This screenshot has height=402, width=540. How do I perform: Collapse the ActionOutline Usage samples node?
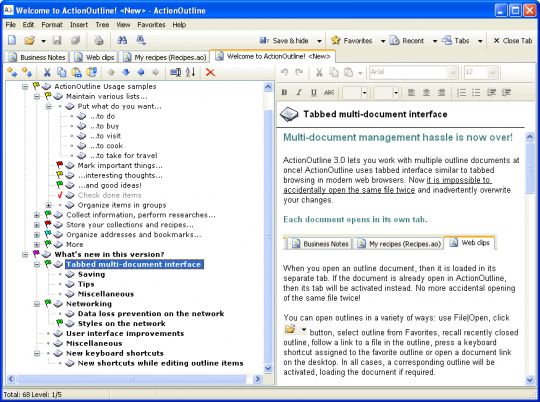pyautogui.click(x=25, y=86)
